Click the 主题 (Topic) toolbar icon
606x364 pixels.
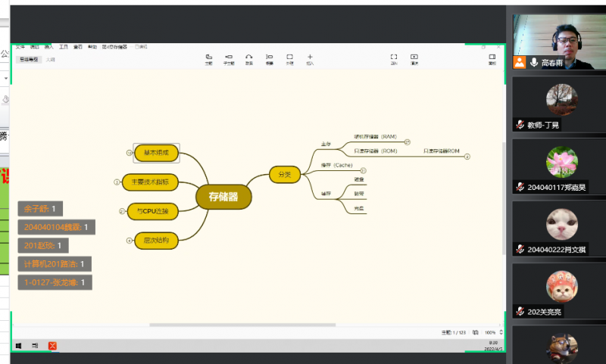(x=208, y=58)
